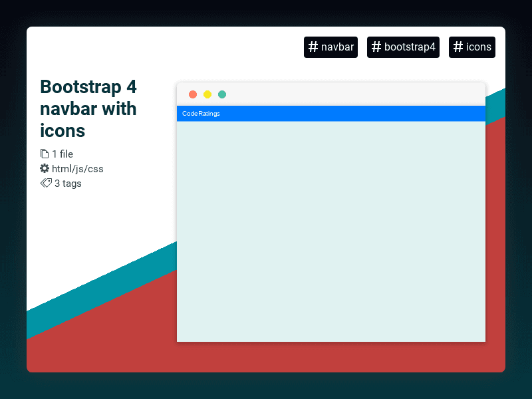Viewport: 532px width, 399px height.
Task: Click the green zoom dot on the preview window
Action: (222, 94)
